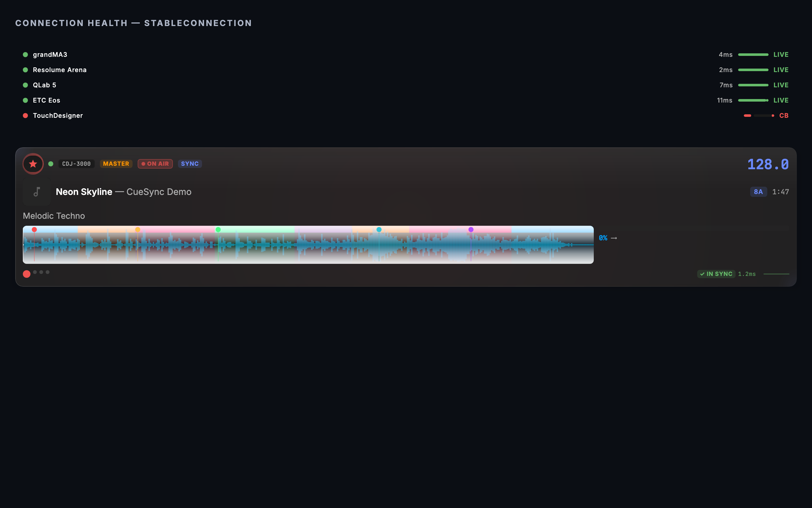The width and height of the screenshot is (812, 508).
Task: Click the LIVE label for grandMA3
Action: tap(781, 55)
